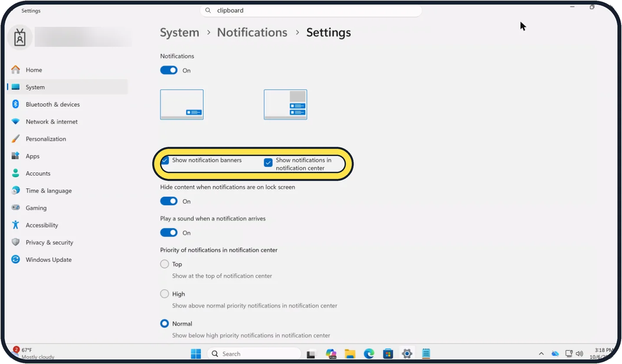This screenshot has height=364, width=622.
Task: Click the volume speaker tray icon
Action: point(579,354)
